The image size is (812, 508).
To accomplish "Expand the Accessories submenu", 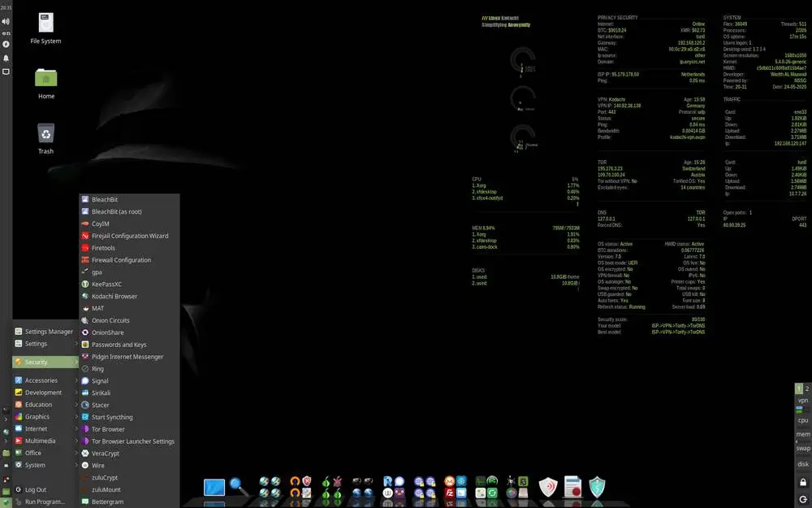I will coord(45,380).
